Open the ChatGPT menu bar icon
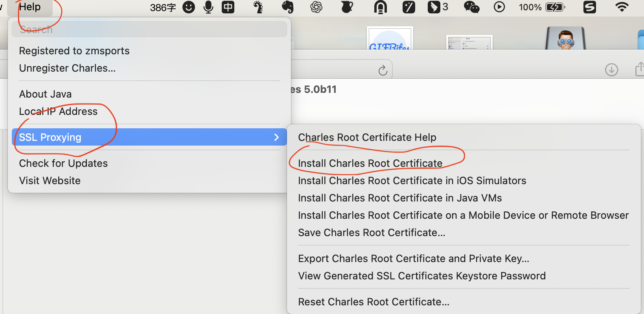 (316, 7)
